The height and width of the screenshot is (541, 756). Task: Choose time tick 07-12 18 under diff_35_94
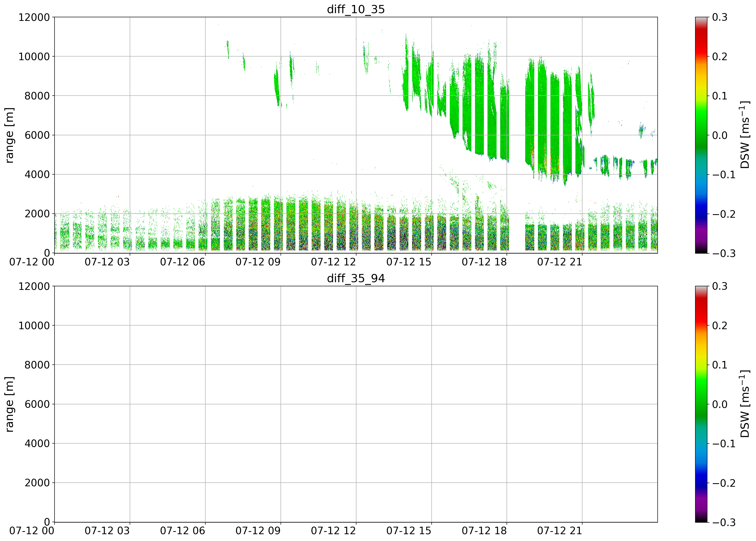(x=484, y=531)
